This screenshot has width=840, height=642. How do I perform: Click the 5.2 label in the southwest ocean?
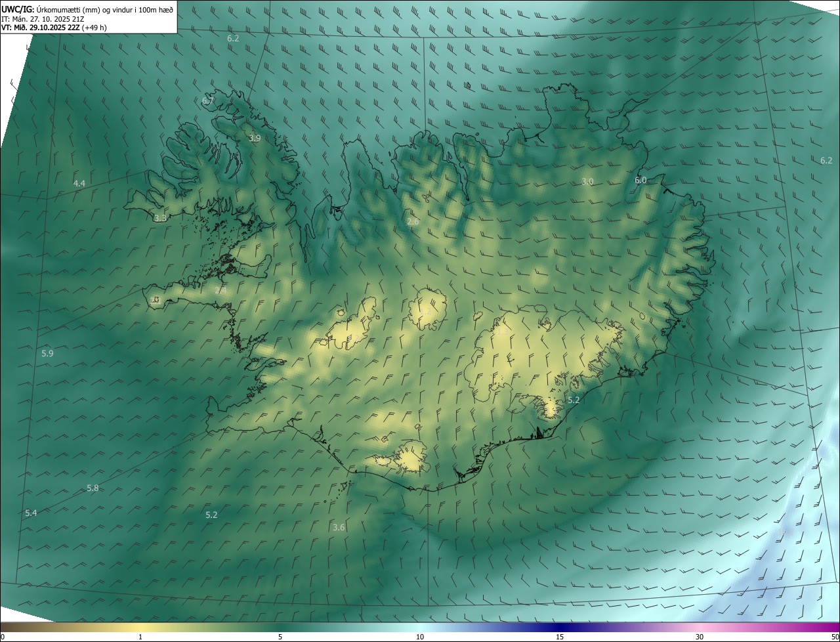[211, 515]
